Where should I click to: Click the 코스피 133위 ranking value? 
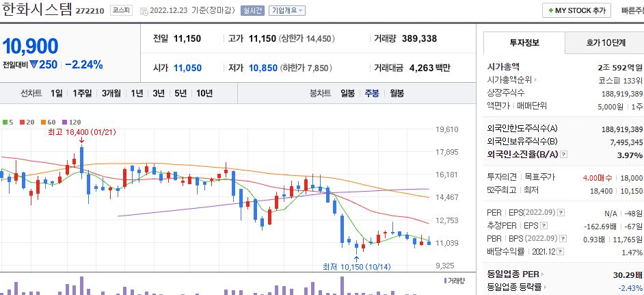point(621,80)
